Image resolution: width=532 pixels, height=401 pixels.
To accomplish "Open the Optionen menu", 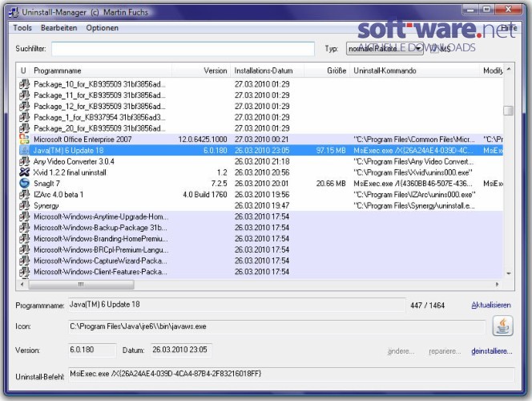I will [102, 28].
